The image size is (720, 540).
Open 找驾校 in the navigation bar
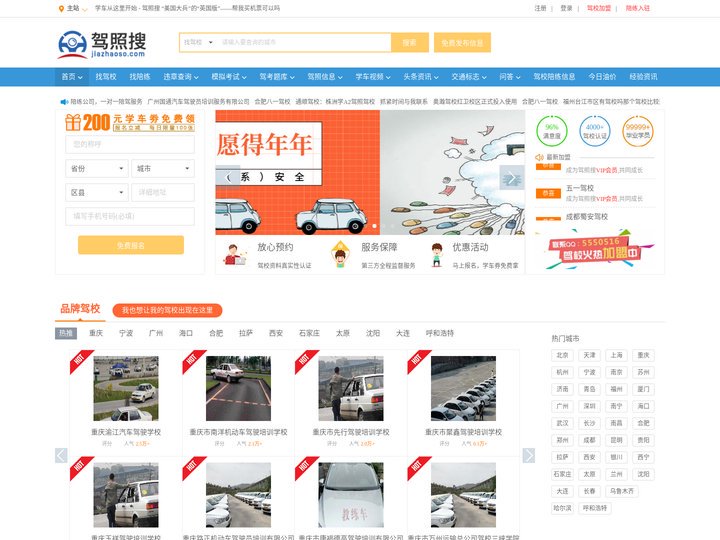tap(106, 77)
